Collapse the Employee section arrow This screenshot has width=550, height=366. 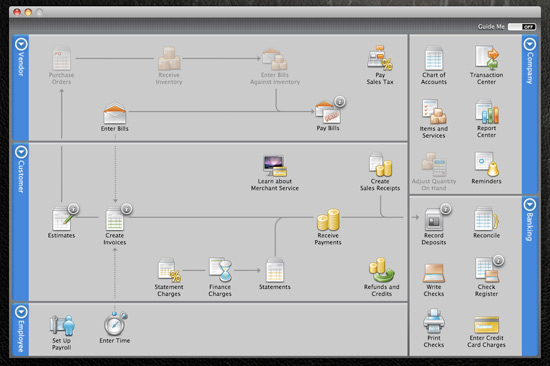(21, 311)
